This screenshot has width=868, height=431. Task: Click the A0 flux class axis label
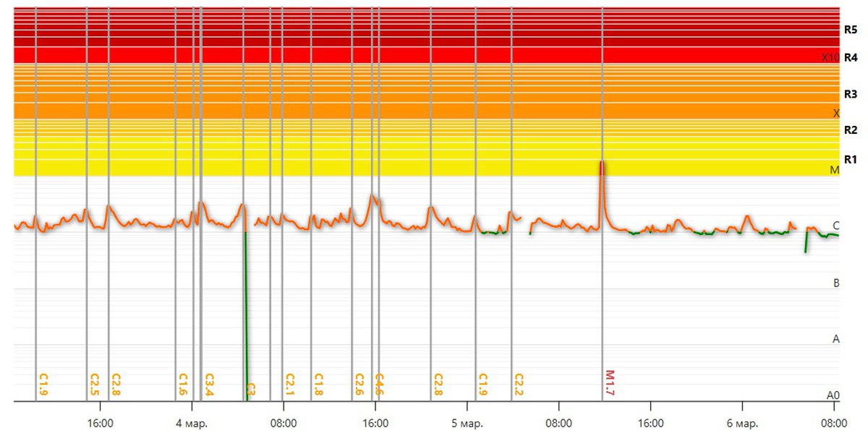tap(833, 396)
